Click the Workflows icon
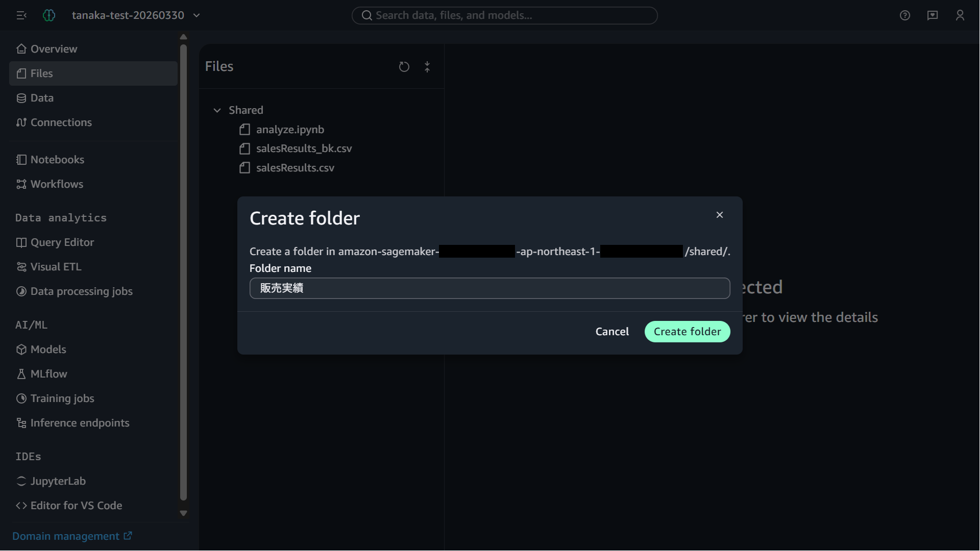This screenshot has height=551, width=980. [x=21, y=184]
